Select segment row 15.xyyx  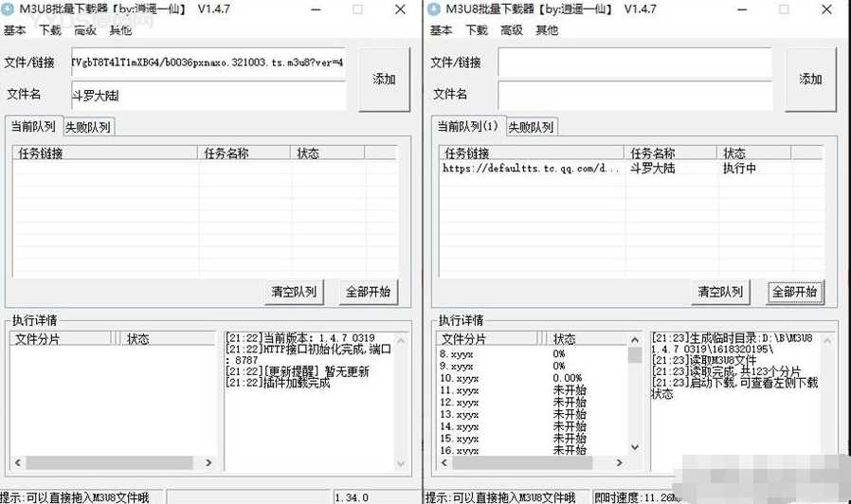point(533,439)
